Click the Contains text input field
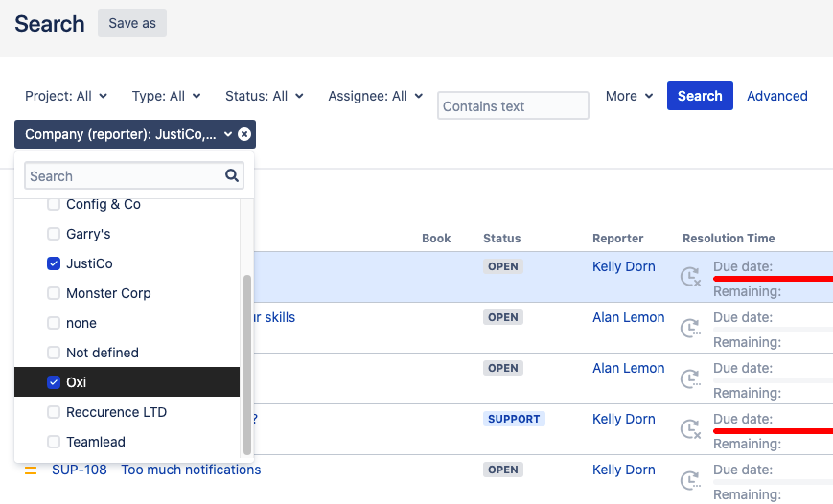The width and height of the screenshot is (833, 504). (x=513, y=106)
